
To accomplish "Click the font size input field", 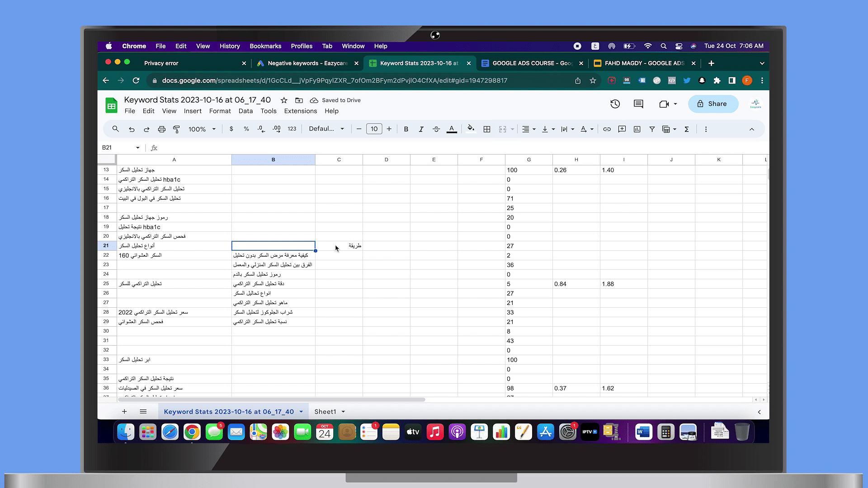I will 374,129.
